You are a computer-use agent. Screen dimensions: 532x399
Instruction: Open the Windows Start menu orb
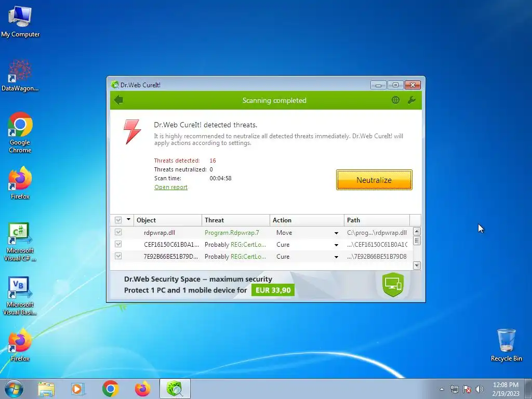(x=14, y=389)
